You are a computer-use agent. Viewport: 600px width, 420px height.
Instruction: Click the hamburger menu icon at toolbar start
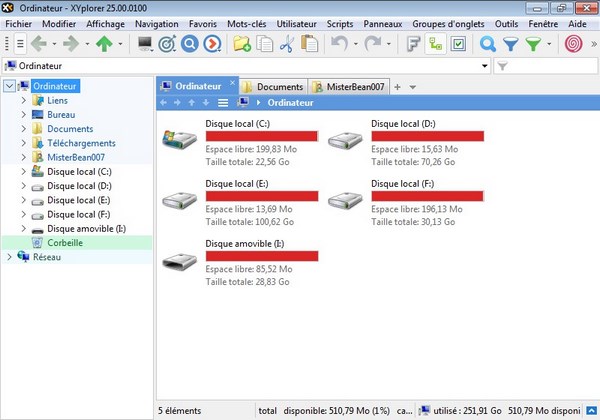(x=20, y=44)
